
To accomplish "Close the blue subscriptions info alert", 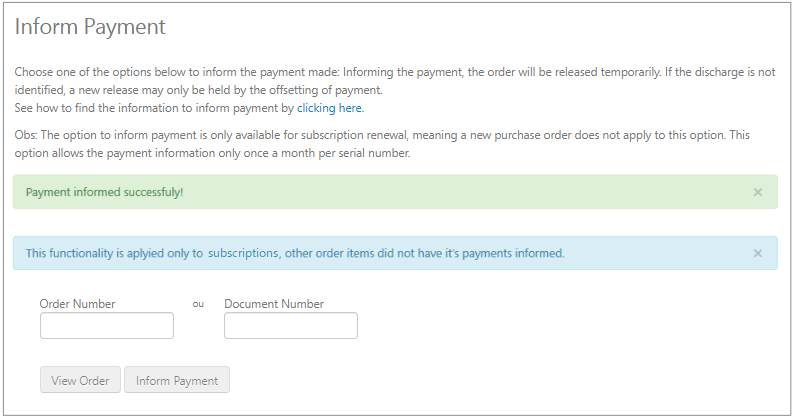I will tap(757, 253).
